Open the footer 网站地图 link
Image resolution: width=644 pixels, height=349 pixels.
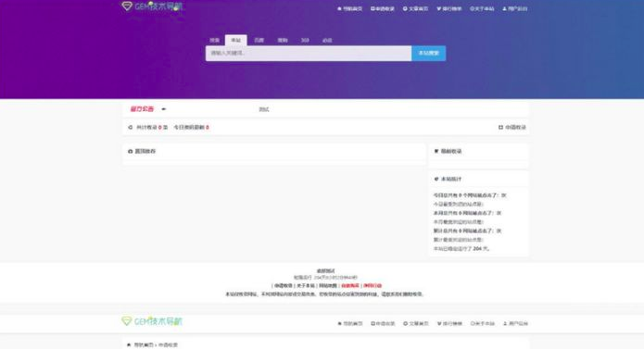click(328, 286)
